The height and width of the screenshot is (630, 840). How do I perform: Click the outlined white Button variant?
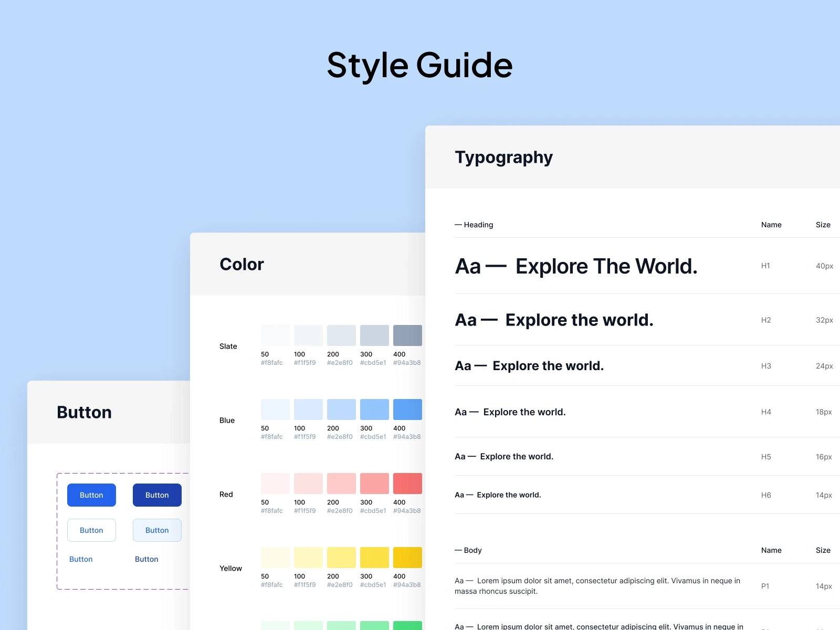point(91,530)
